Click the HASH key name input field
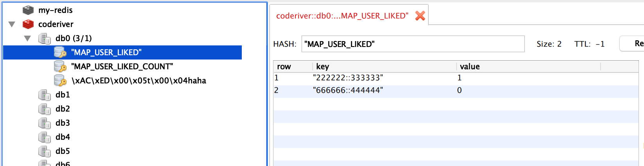This screenshot has height=166, width=644. pos(413,44)
